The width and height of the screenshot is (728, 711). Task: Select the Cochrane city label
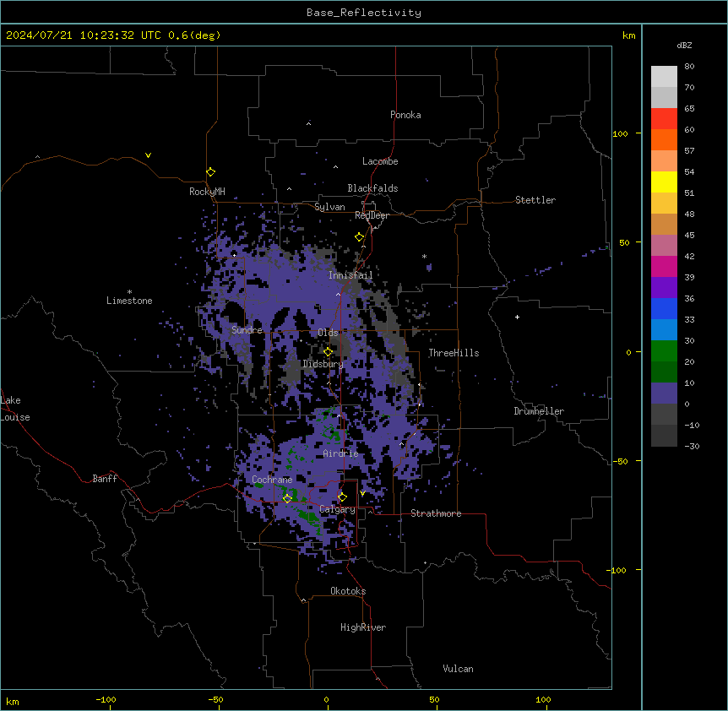pyautogui.click(x=272, y=480)
